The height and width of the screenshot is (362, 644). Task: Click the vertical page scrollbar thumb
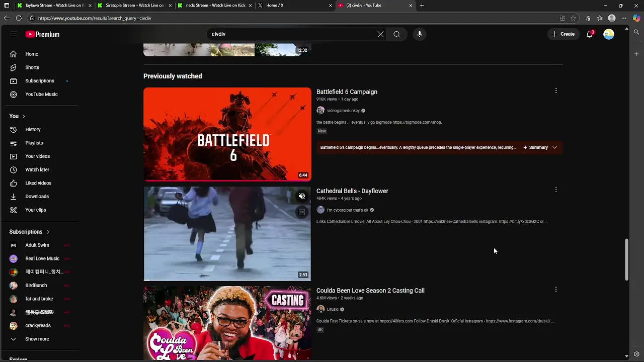tap(626, 260)
